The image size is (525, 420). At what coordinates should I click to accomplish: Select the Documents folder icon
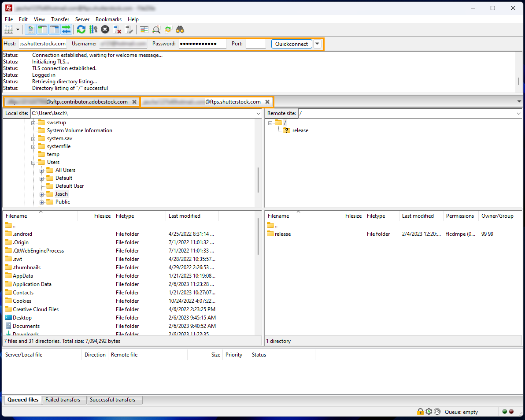tap(8, 326)
